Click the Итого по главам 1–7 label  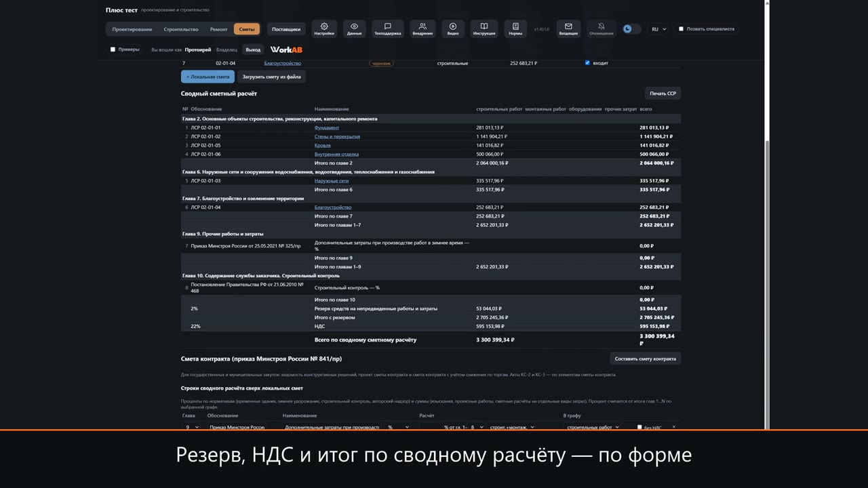(x=338, y=225)
